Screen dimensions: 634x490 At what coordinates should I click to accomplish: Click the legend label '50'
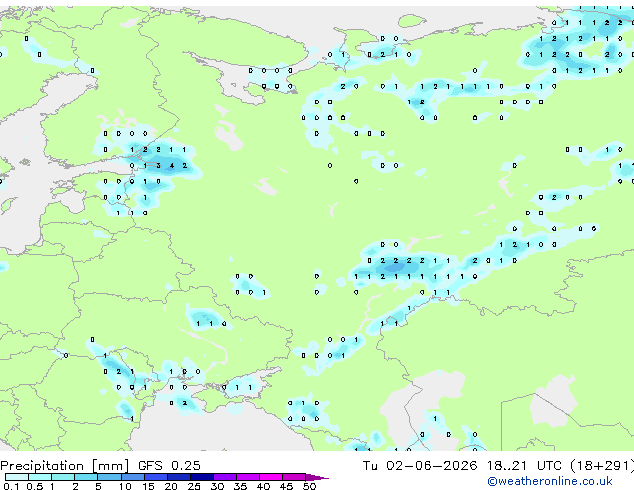click(x=309, y=486)
